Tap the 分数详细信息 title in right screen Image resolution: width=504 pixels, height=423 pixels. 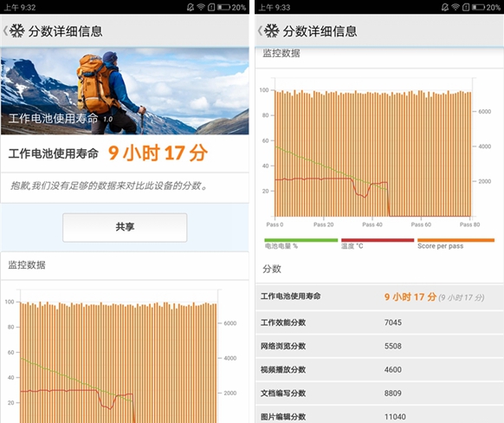pyautogui.click(x=320, y=31)
